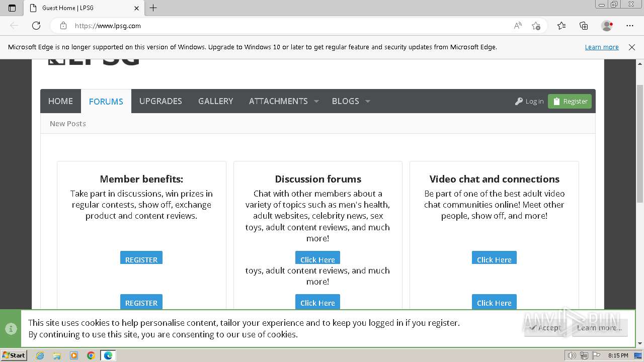Click scrollbar up arrow

640,64
